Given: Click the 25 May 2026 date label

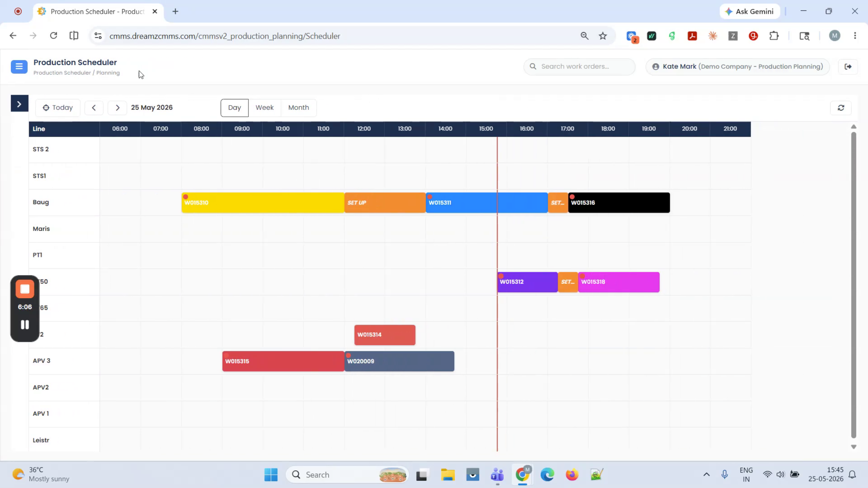Looking at the screenshot, I should [x=152, y=108].
